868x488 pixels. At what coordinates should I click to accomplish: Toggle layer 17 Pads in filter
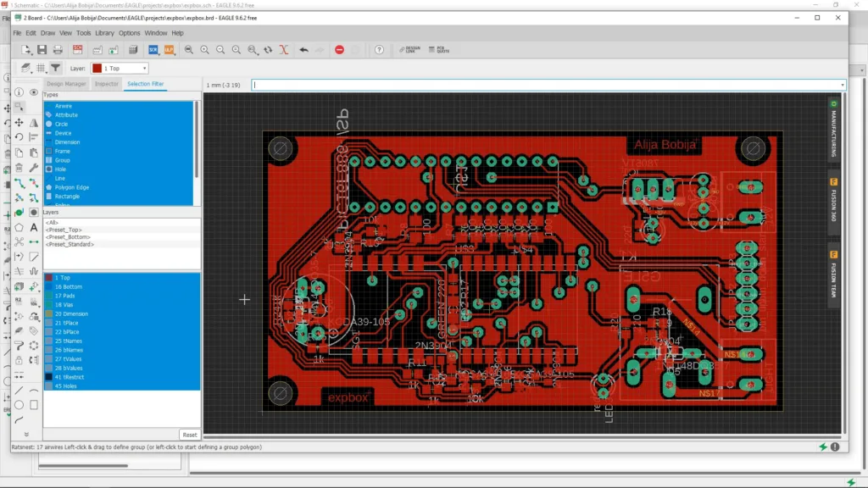click(122, 296)
